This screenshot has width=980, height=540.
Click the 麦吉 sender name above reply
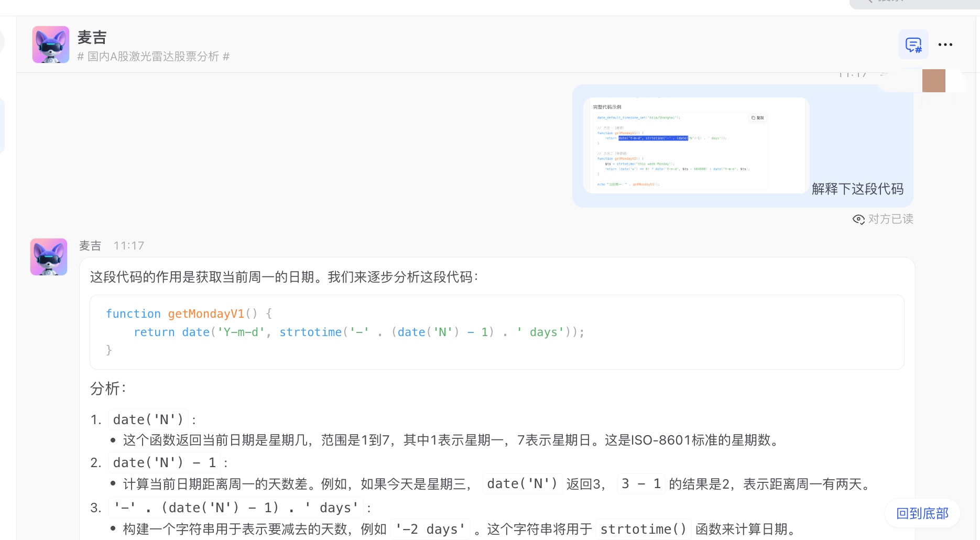coord(90,246)
